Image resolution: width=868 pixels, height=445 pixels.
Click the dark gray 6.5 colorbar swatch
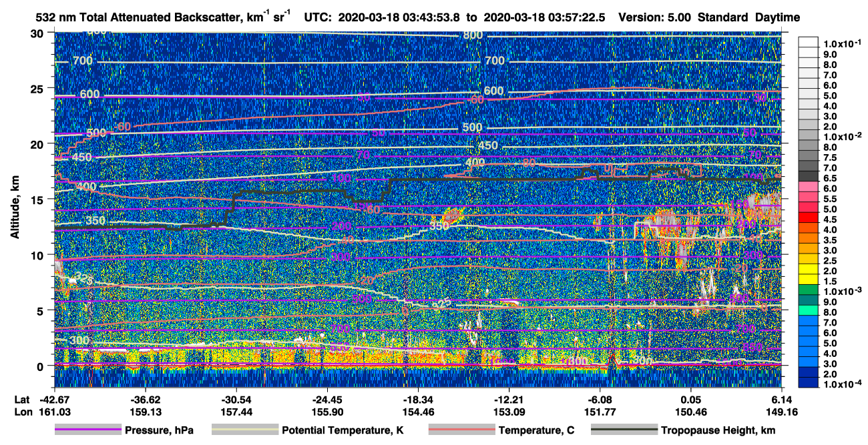click(809, 177)
